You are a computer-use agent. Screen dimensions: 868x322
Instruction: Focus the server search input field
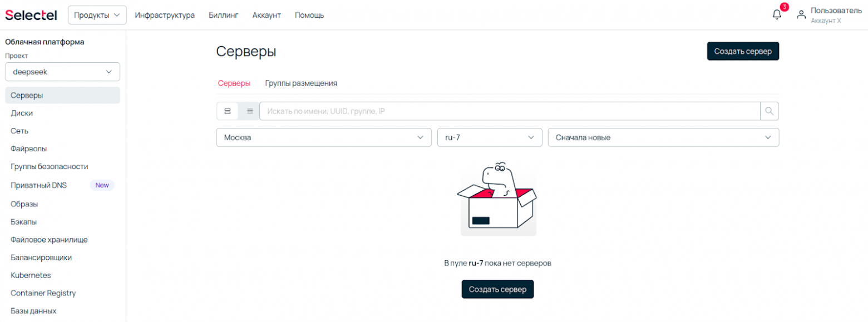(x=509, y=111)
